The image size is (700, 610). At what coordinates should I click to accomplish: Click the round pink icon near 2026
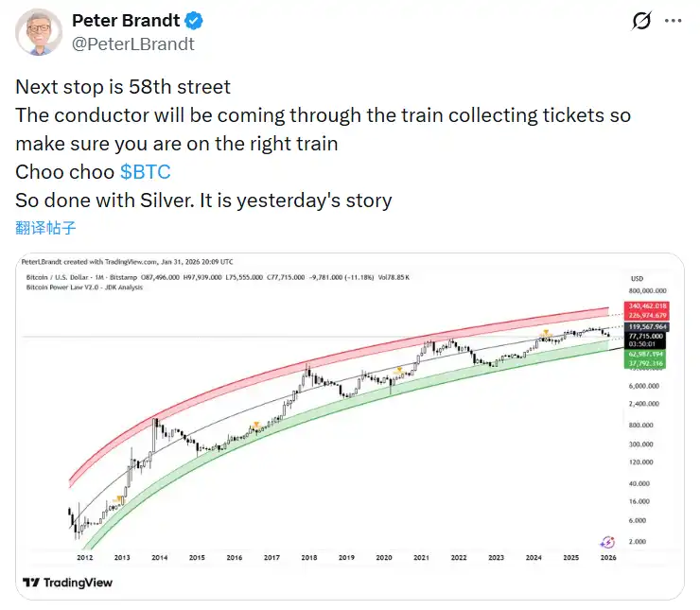pyautogui.click(x=608, y=542)
